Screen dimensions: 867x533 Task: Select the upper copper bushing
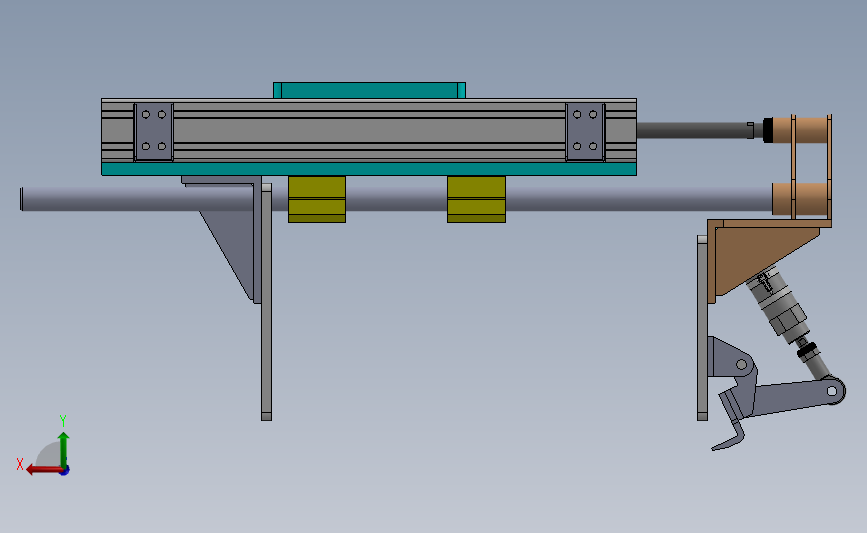click(x=800, y=130)
